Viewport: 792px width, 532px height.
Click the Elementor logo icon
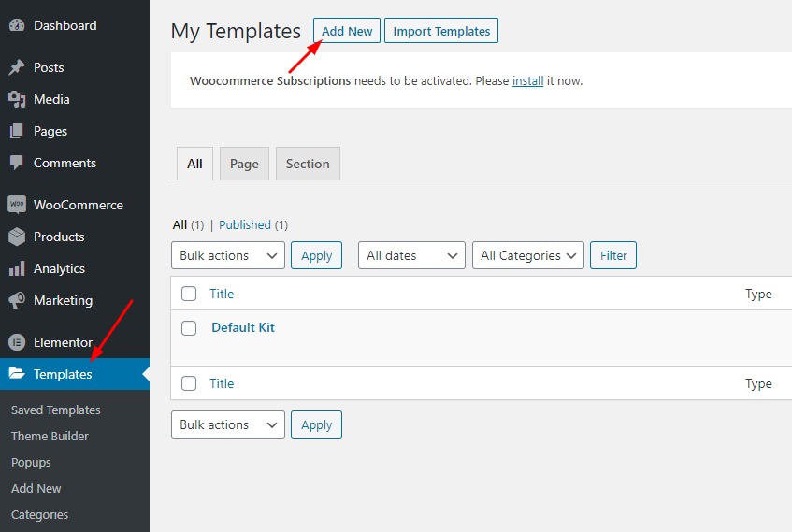coord(17,342)
